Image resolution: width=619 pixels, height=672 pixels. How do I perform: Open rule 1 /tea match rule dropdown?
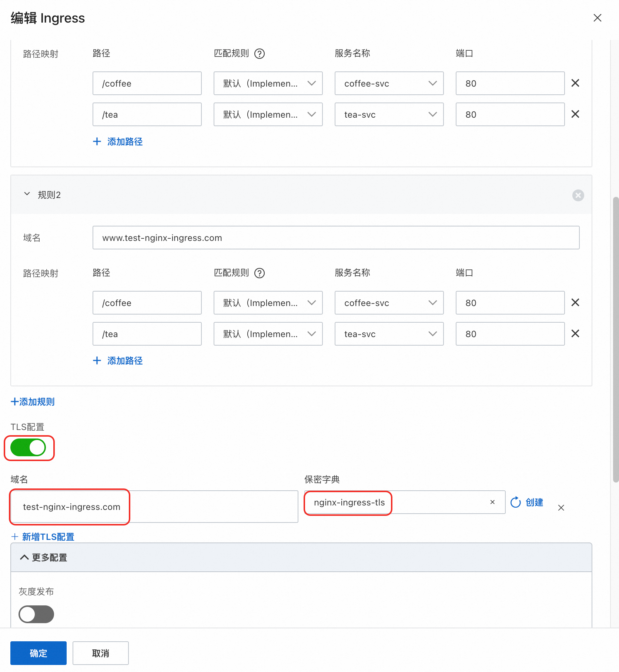pos(268,114)
